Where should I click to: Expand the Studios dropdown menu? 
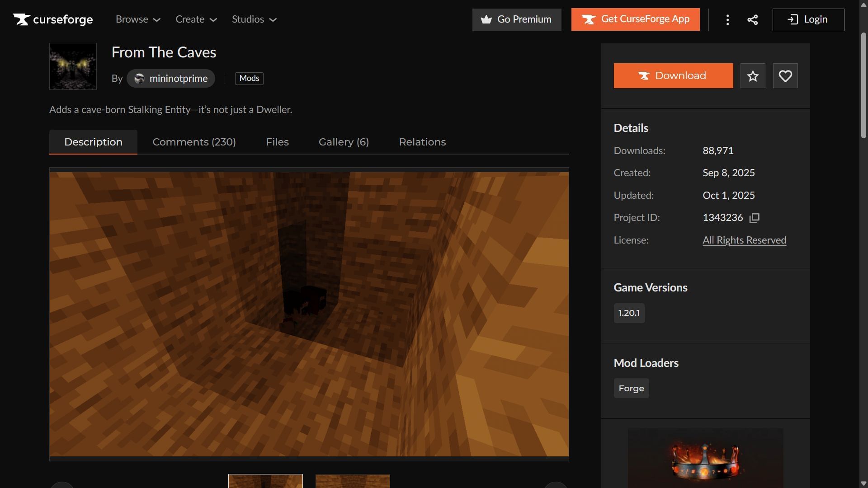coord(254,19)
